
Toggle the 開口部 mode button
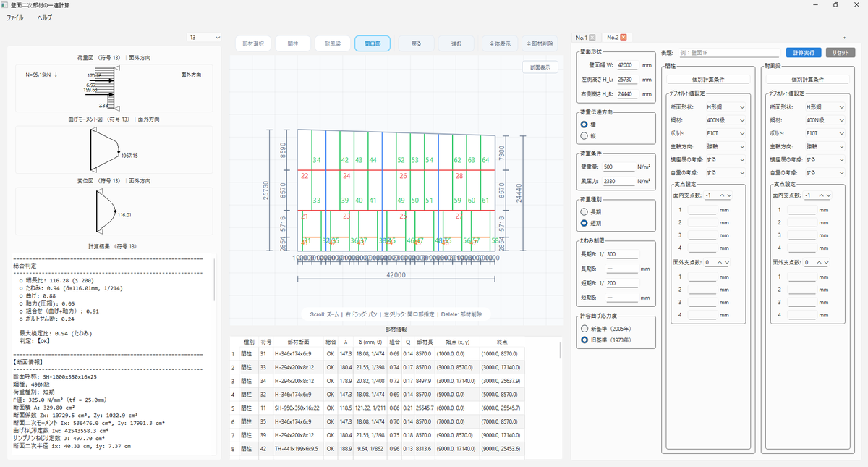373,43
